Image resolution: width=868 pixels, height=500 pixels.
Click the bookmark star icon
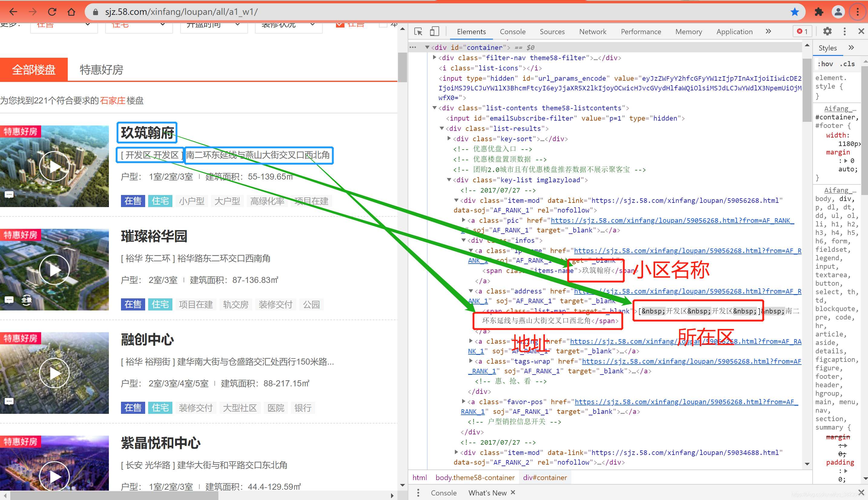click(x=795, y=12)
